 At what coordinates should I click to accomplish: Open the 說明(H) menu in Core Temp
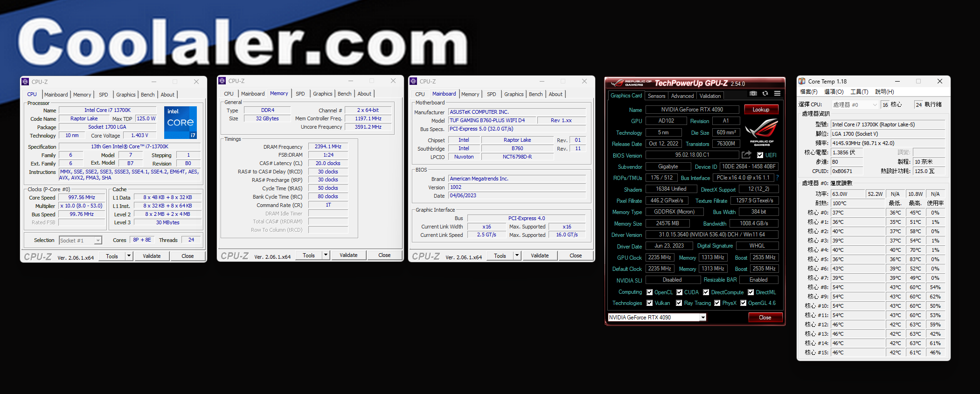884,92
